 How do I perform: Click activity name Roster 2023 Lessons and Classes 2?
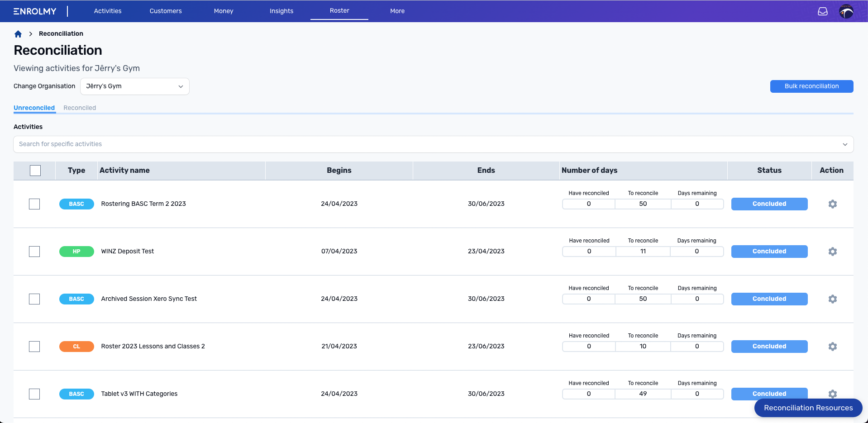point(153,347)
